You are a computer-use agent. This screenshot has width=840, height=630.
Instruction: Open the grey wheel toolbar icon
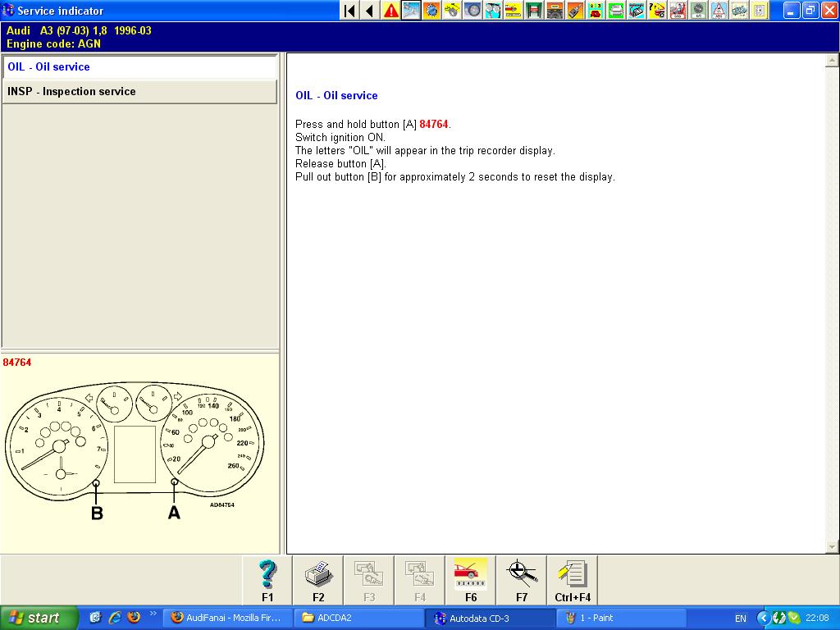click(x=472, y=10)
